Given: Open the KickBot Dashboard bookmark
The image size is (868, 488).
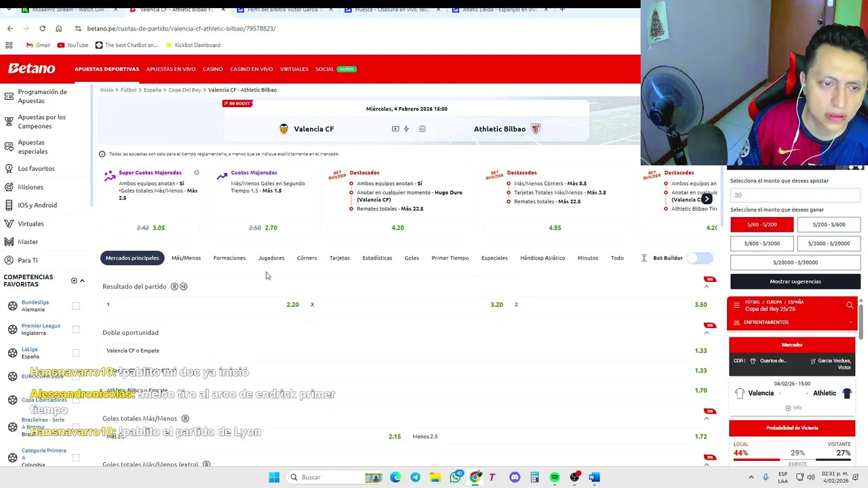Looking at the screenshot, I should coord(192,45).
